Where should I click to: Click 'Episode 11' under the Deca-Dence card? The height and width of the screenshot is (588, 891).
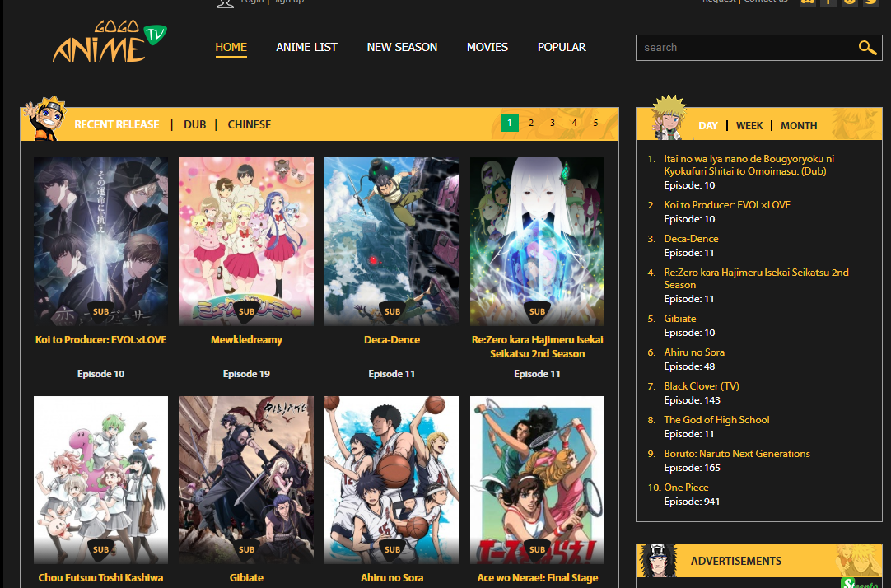tap(391, 374)
